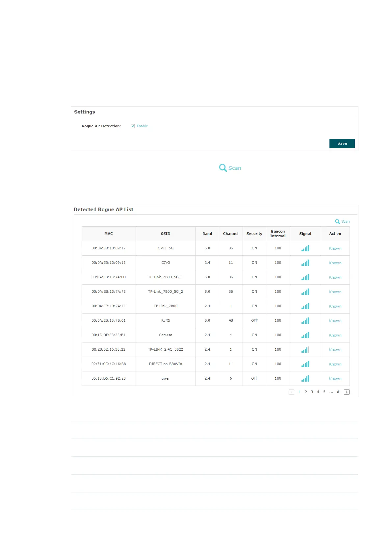Viewport: 392px width, 554px height.
Task: Click signal icon for qwer row
Action: pyautogui.click(x=305, y=379)
